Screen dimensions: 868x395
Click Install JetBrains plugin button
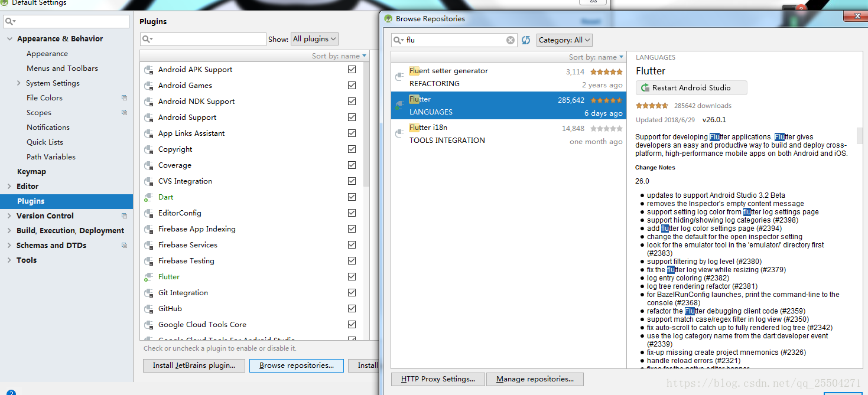coord(194,365)
